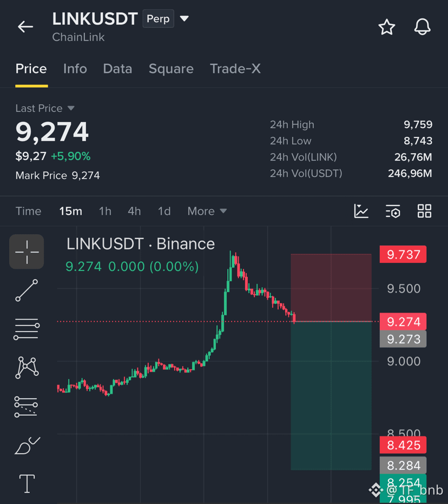The width and height of the screenshot is (448, 504).
Task: Click the 24h Vol(LINK) value 26,76M
Action: pos(413,157)
